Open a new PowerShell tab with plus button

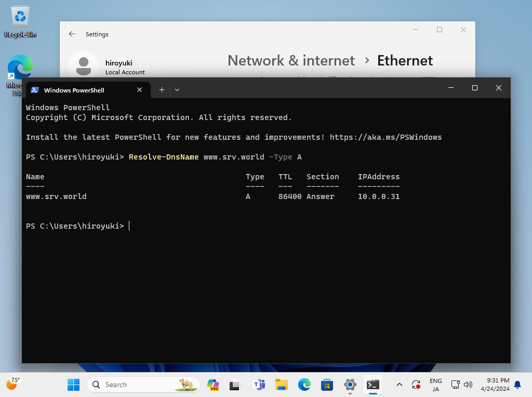pyautogui.click(x=162, y=90)
